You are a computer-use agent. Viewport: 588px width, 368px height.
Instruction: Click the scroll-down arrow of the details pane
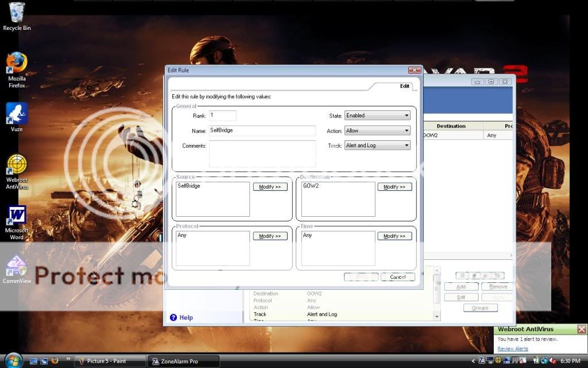(436, 317)
